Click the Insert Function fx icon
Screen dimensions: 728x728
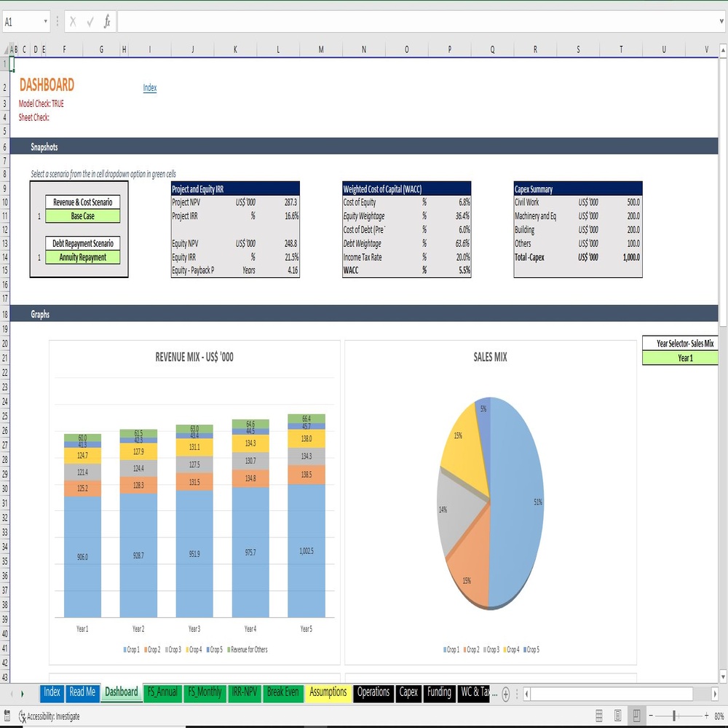tap(107, 21)
